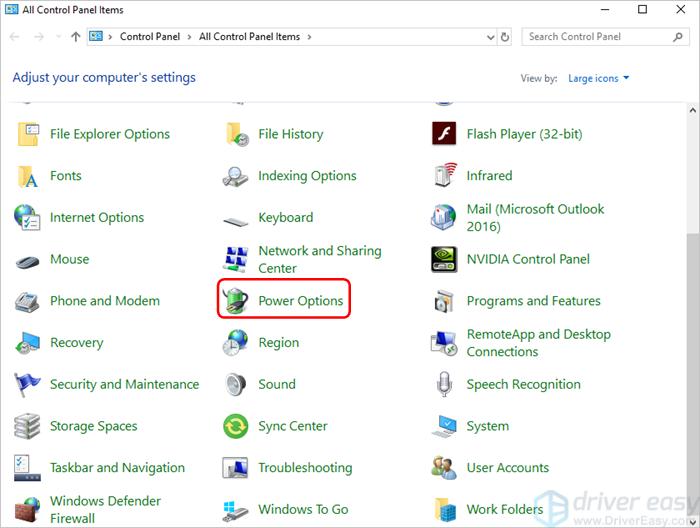Viewport: 700px width, 528px height.
Task: Open the Internet Options globe icon
Action: click(28, 217)
